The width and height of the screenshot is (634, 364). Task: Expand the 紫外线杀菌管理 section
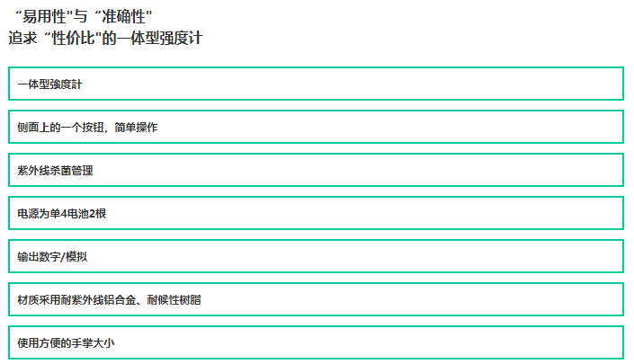pos(316,170)
